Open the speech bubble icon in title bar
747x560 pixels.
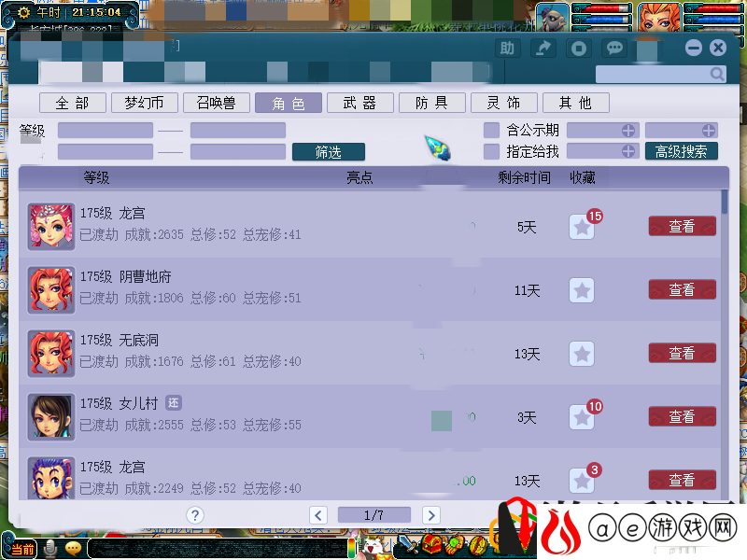[614, 49]
